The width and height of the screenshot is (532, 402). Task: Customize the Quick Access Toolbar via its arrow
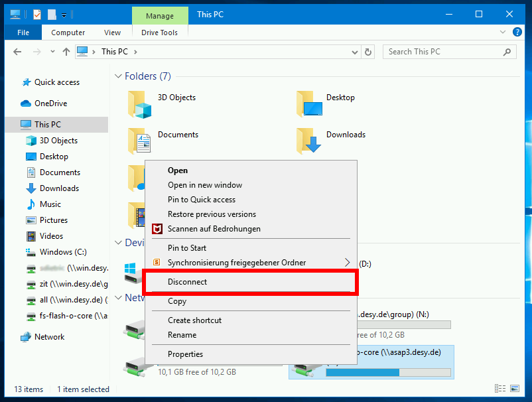(x=64, y=14)
